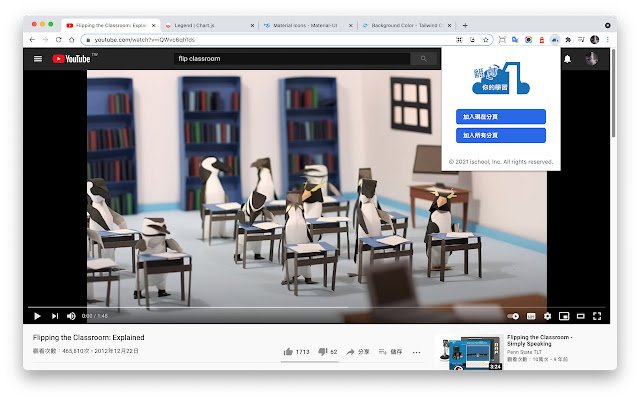Screen dimensions: 640x400
Task: Click the QR code icon in address bar
Action: pyautogui.click(x=459, y=40)
